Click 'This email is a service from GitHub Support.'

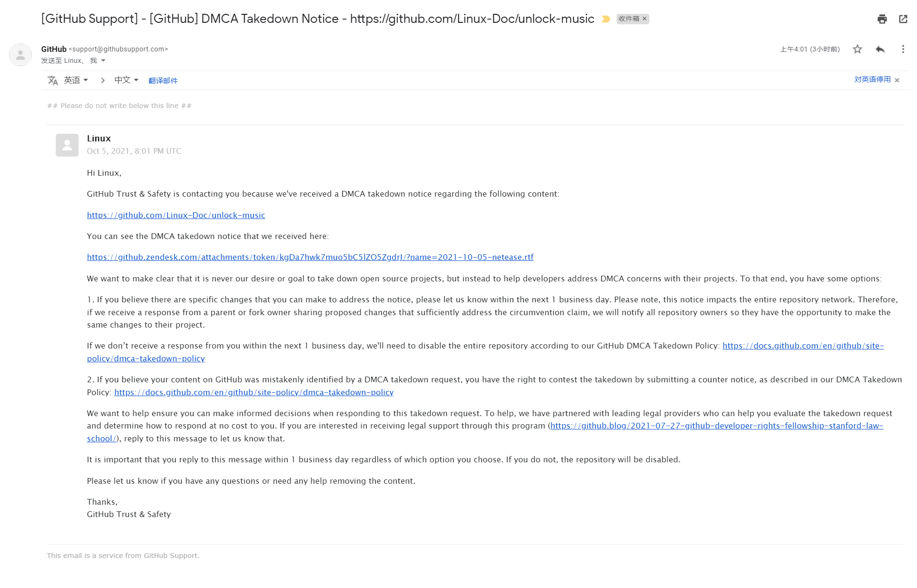123,556
